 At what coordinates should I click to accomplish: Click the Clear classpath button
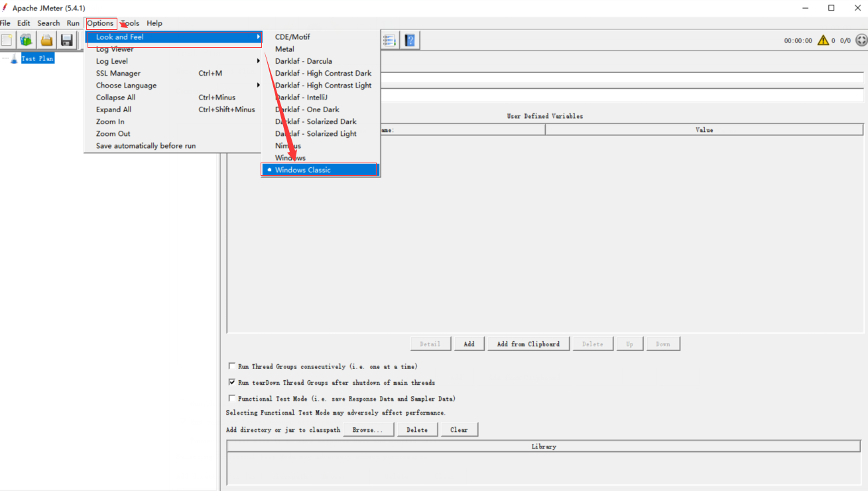(459, 430)
